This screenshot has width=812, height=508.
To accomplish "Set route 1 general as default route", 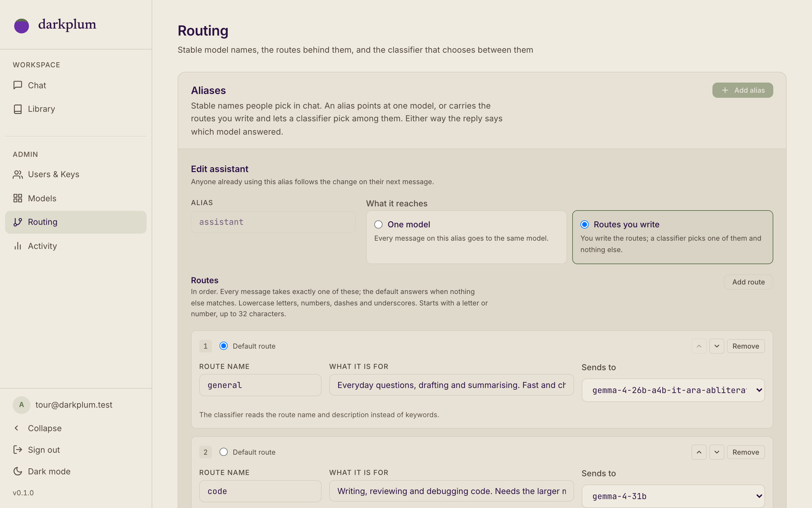I will (224, 346).
